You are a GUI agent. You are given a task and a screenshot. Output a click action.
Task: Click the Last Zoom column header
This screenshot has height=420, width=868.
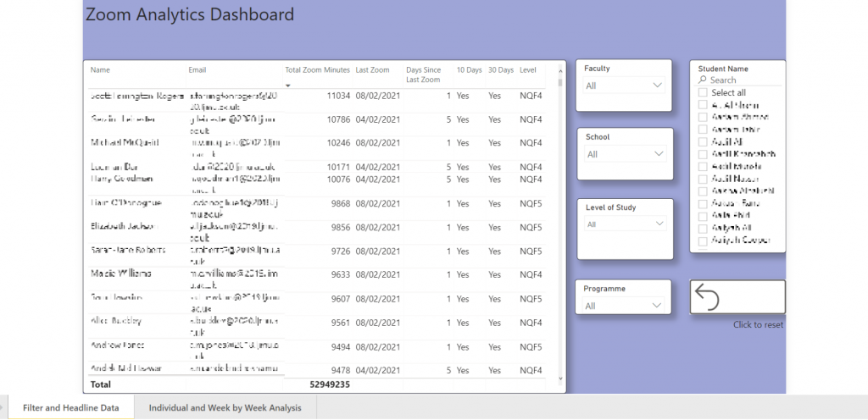click(373, 70)
